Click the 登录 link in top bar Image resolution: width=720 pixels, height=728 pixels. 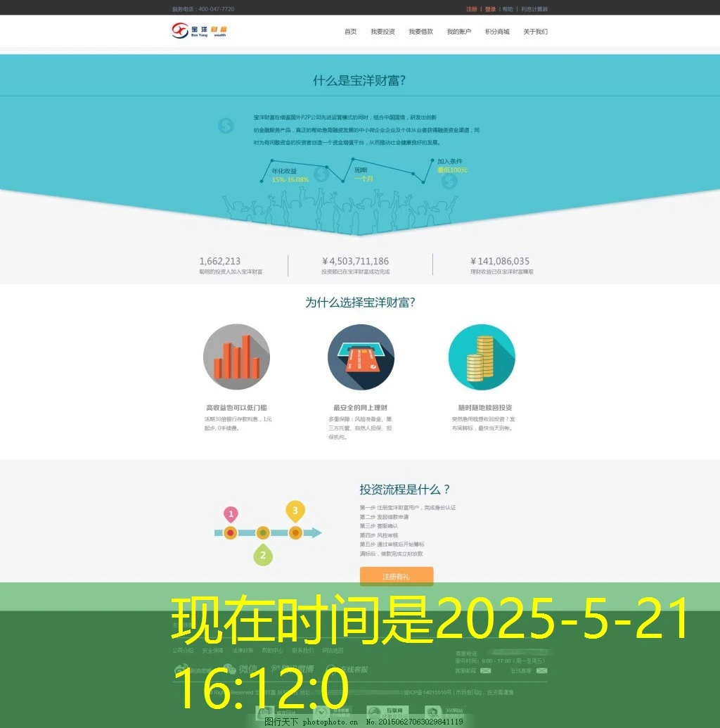490,9
